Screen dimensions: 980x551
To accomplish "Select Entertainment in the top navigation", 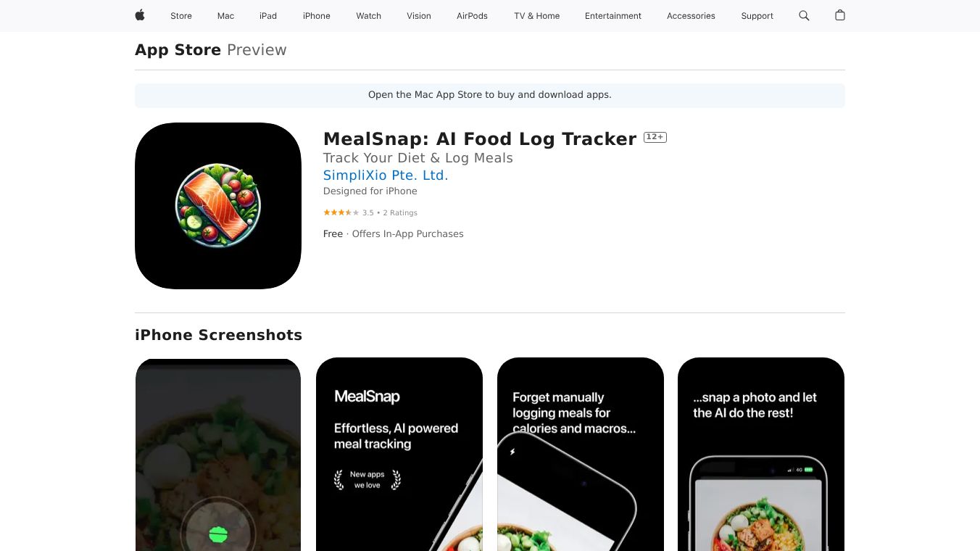I will pyautogui.click(x=613, y=16).
